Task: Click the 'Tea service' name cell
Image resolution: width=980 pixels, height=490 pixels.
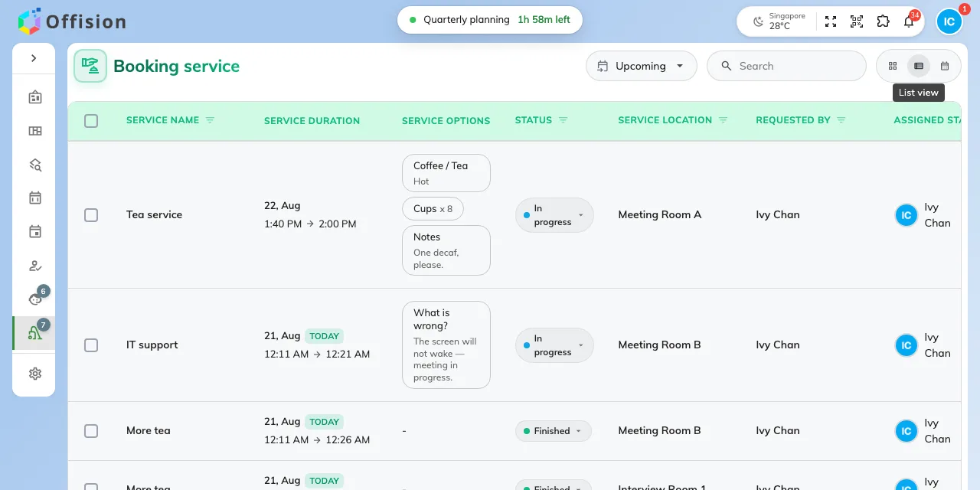Action: pyautogui.click(x=154, y=215)
